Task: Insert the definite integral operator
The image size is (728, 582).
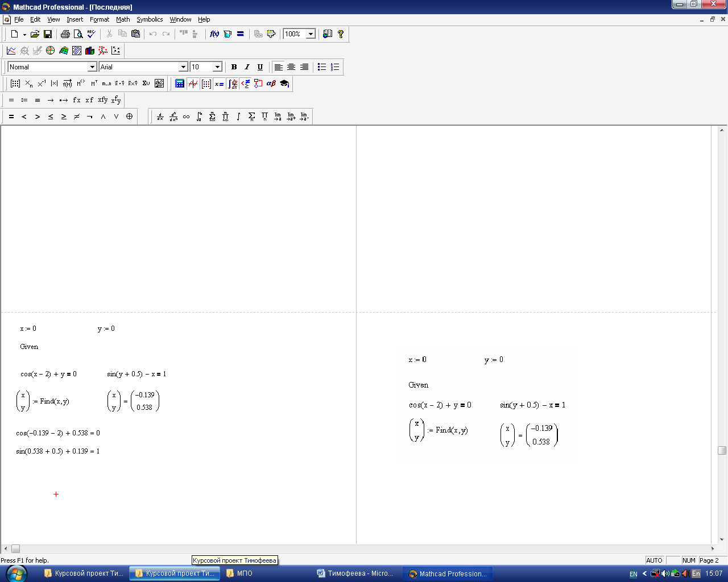Action: click(199, 117)
